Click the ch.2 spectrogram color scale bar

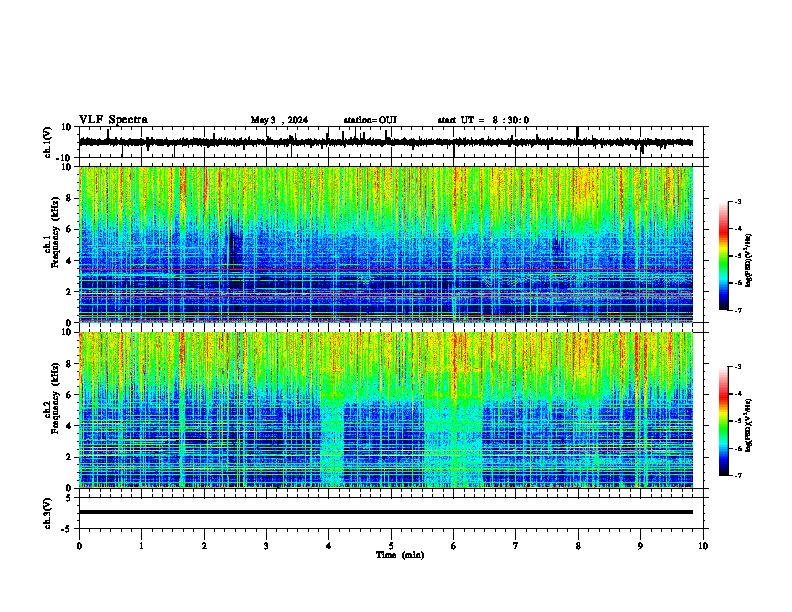pyautogui.click(x=723, y=421)
